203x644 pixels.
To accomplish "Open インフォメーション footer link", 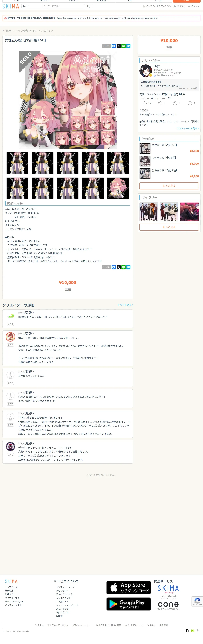I will click(x=65, y=587).
